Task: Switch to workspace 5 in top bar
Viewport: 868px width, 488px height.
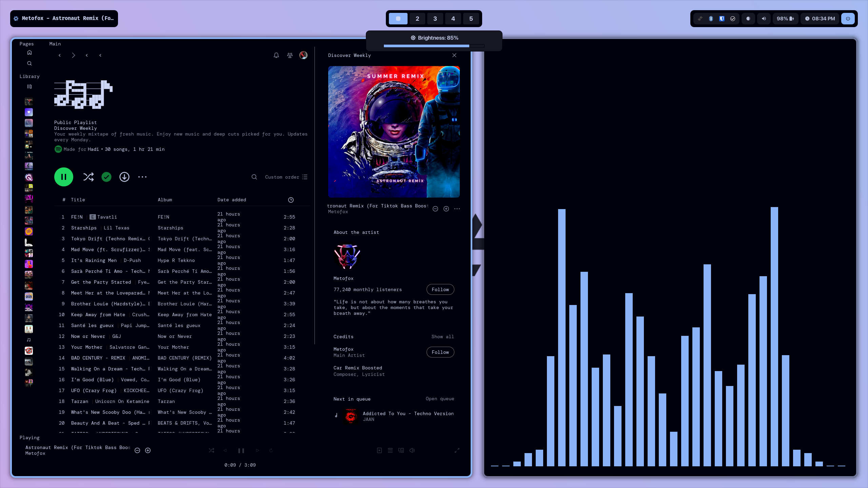Action: coord(471,19)
